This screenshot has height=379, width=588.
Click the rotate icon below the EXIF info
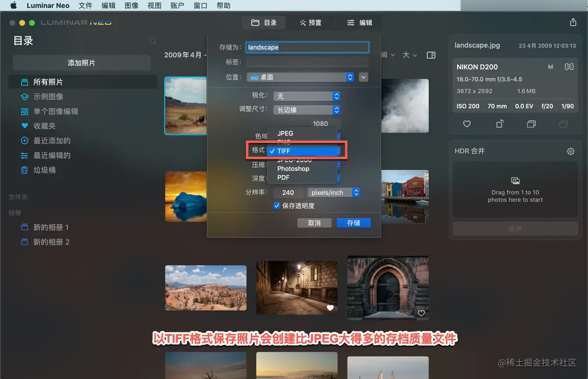(499, 124)
